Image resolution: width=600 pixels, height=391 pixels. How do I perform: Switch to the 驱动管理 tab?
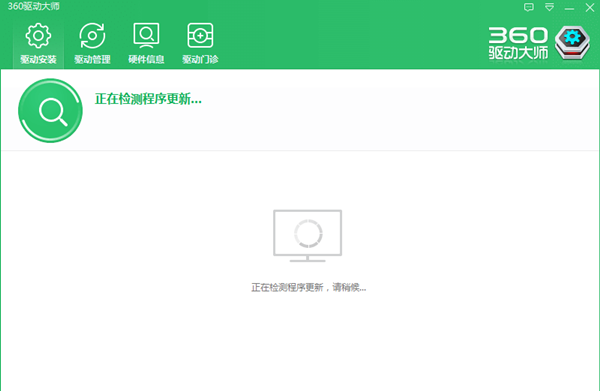pyautogui.click(x=92, y=43)
